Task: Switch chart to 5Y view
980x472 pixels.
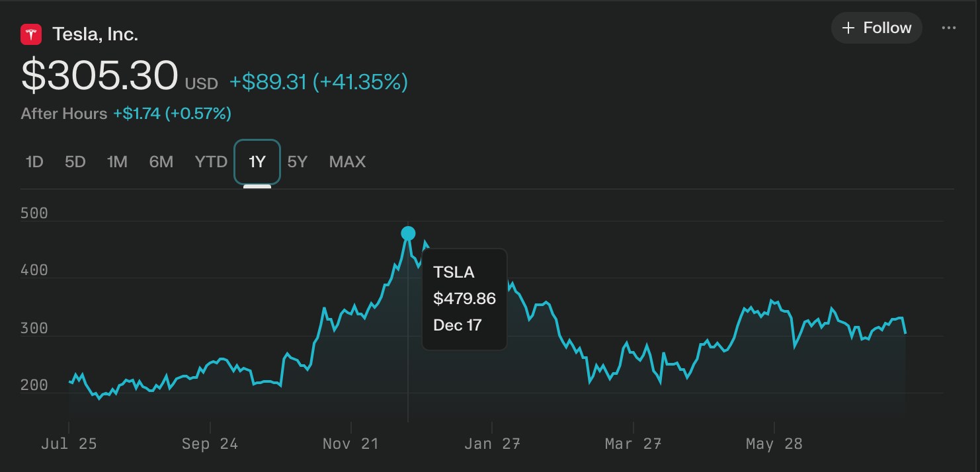Action: (298, 162)
